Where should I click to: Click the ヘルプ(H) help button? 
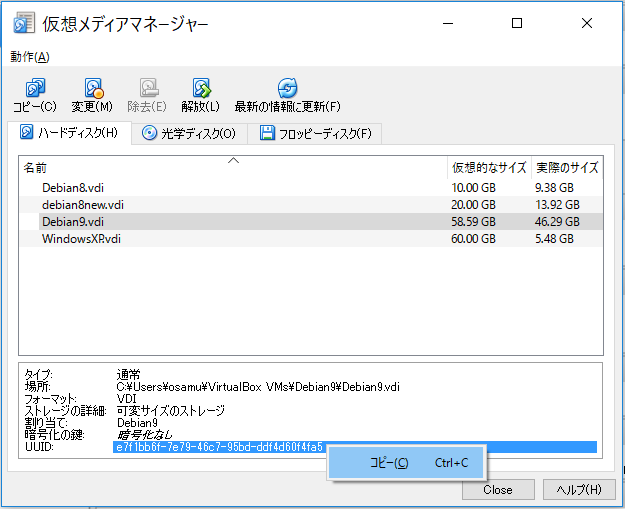[x=579, y=490]
